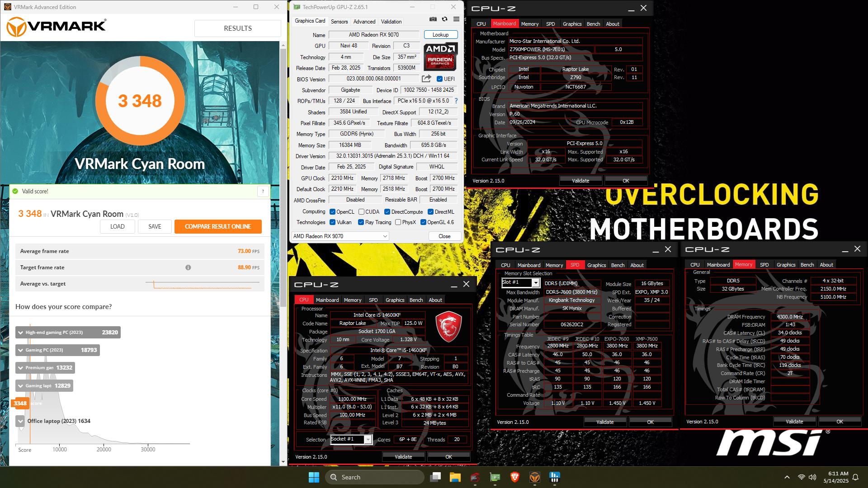Open the Graphics tab in CPU-Z Memory window
The height and width of the screenshot is (488, 868).
click(786, 265)
